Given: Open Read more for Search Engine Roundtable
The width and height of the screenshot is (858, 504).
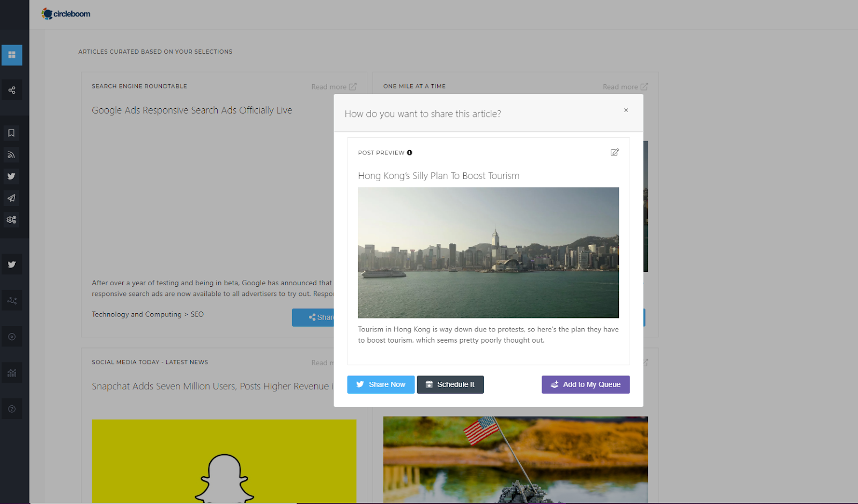Looking at the screenshot, I should [x=334, y=87].
